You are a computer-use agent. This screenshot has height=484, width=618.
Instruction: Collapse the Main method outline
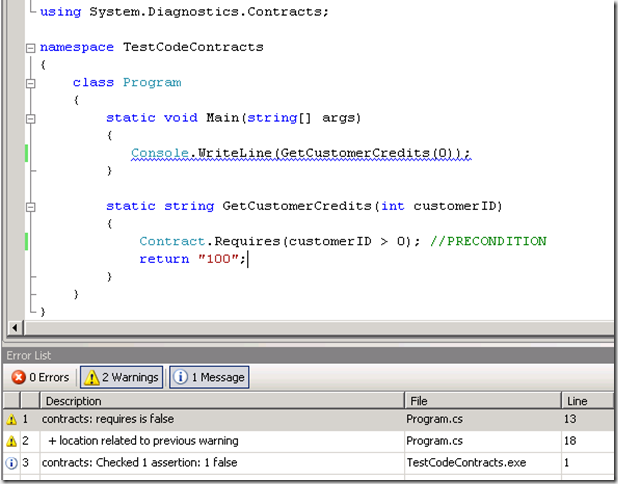coord(32,118)
